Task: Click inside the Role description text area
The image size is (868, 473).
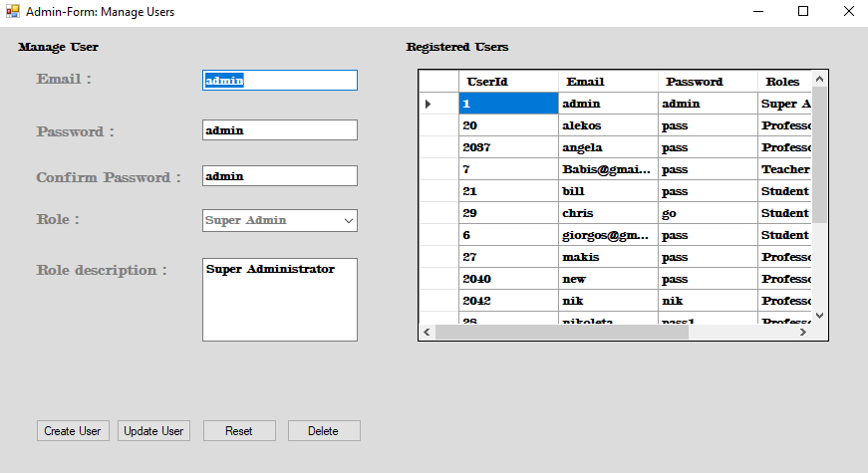Action: [x=280, y=300]
